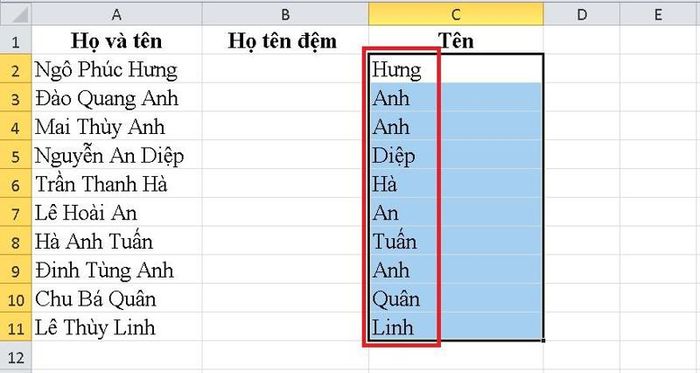Select column C header

456,14
